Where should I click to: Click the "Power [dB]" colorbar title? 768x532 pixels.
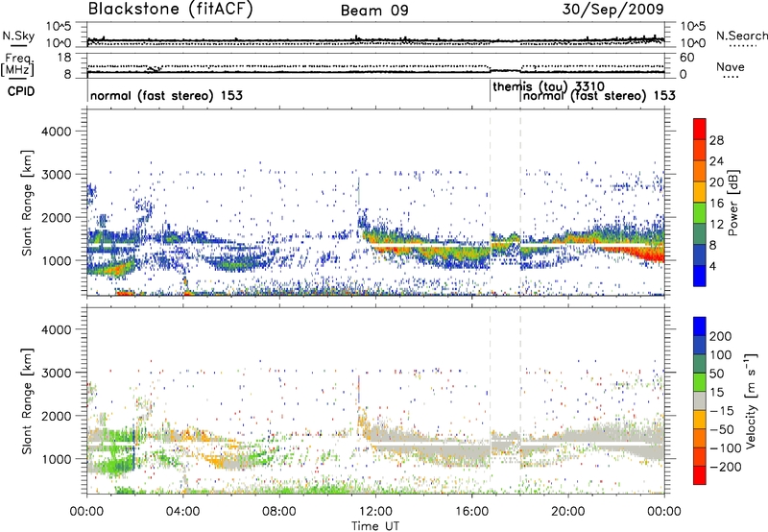tap(733, 203)
